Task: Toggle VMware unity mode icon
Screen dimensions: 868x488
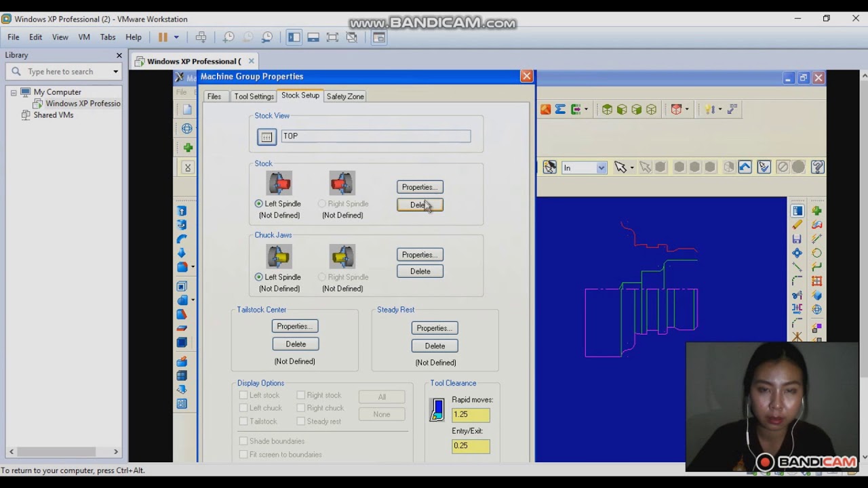Action: tap(351, 37)
